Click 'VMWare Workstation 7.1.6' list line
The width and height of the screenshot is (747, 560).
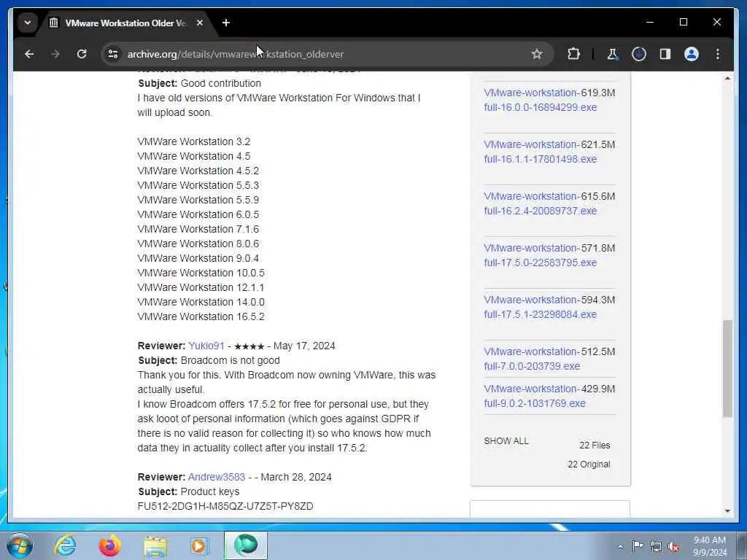coord(198,229)
